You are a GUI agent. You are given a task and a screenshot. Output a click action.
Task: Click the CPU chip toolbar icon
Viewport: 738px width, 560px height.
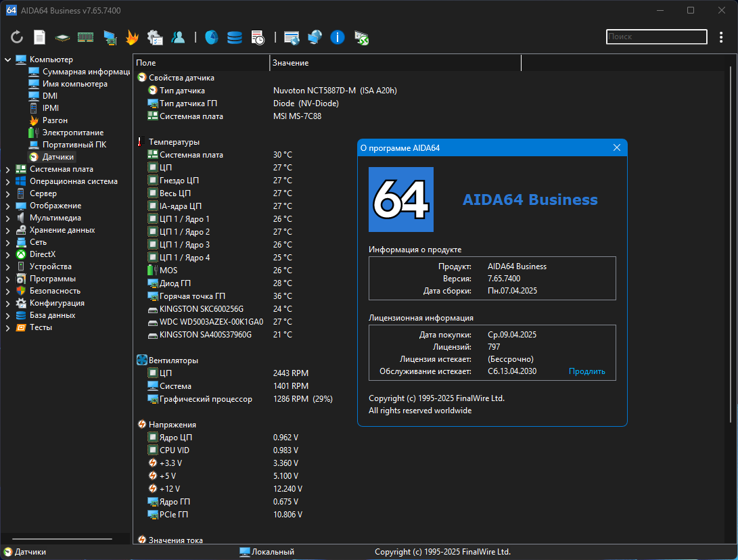[62, 38]
